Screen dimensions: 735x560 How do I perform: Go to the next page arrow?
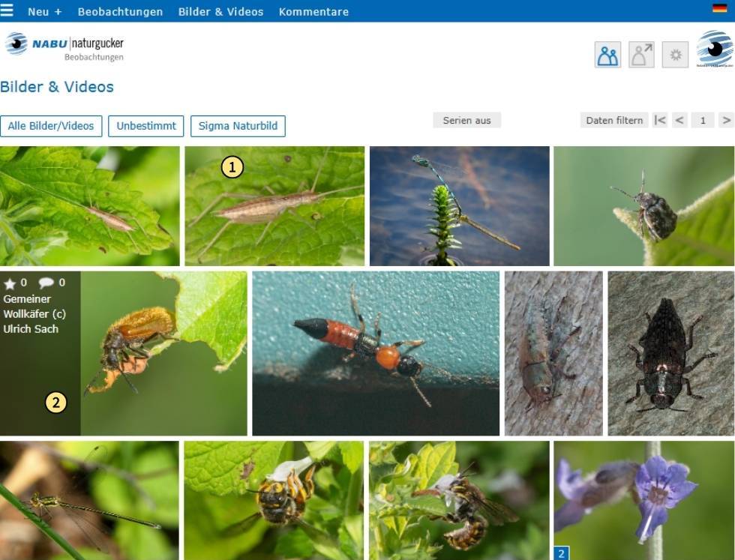tap(726, 121)
